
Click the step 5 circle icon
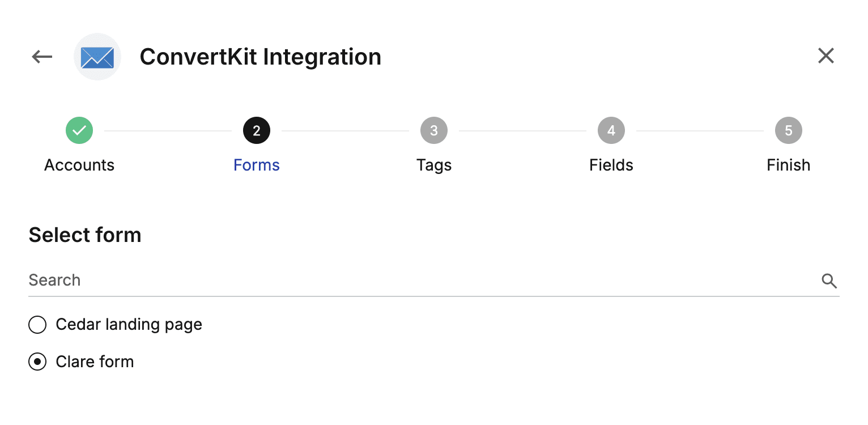788,130
